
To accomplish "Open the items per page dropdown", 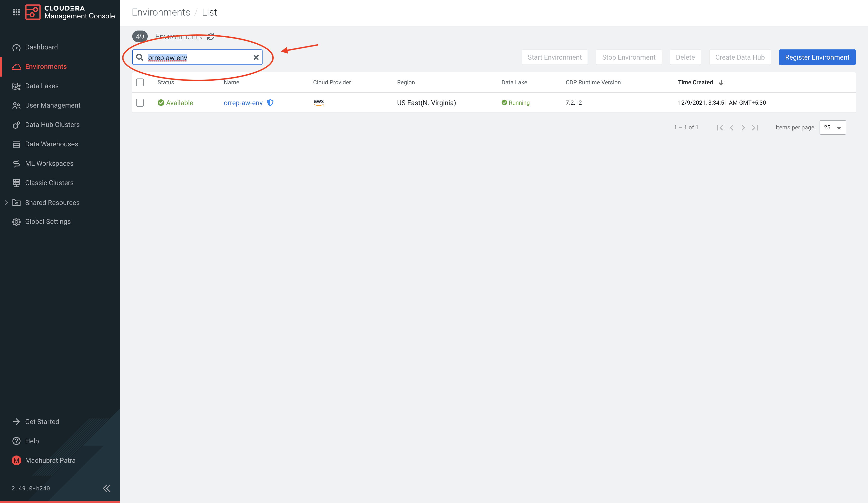I will coord(833,127).
